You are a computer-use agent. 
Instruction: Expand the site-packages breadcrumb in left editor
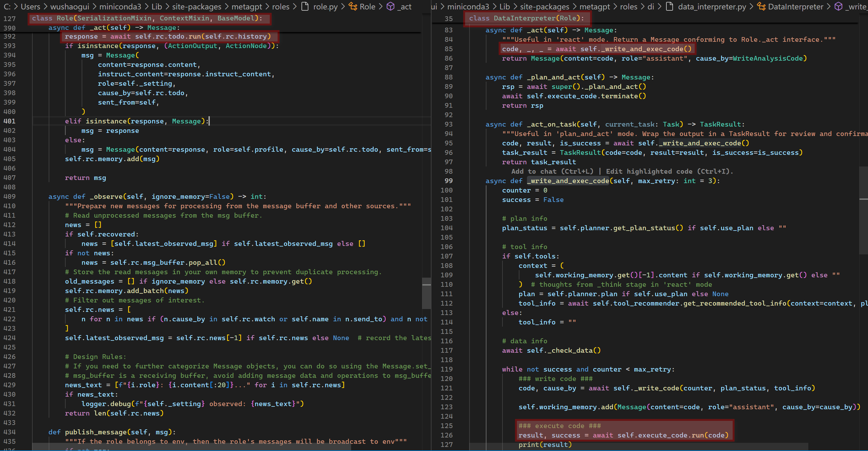pos(197,6)
